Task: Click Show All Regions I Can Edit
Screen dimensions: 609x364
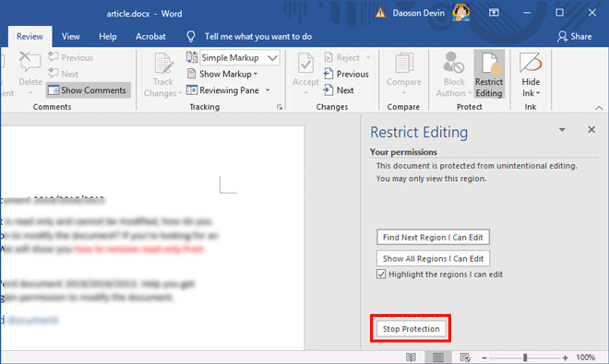Action: coord(433,258)
